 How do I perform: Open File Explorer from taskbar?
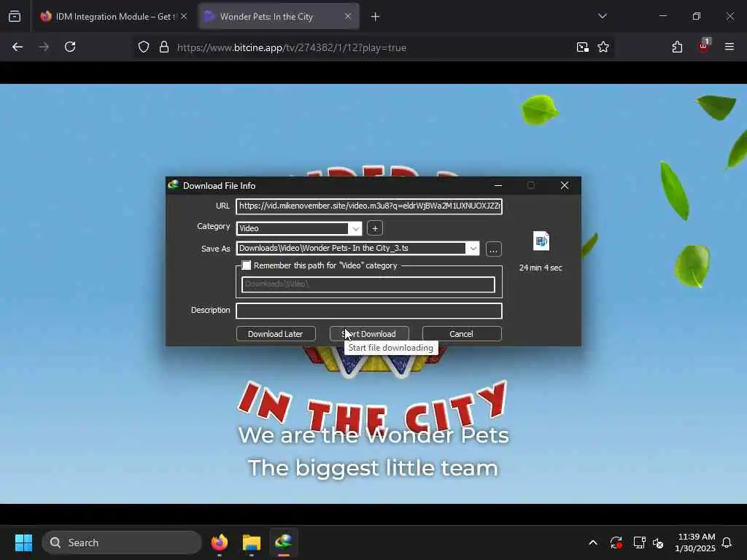pos(252,542)
